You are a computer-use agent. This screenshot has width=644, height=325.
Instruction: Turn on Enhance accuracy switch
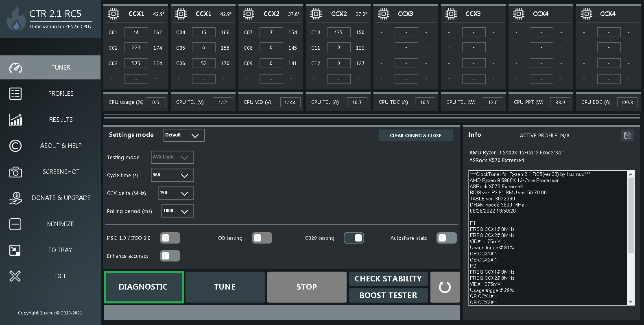[x=170, y=256]
